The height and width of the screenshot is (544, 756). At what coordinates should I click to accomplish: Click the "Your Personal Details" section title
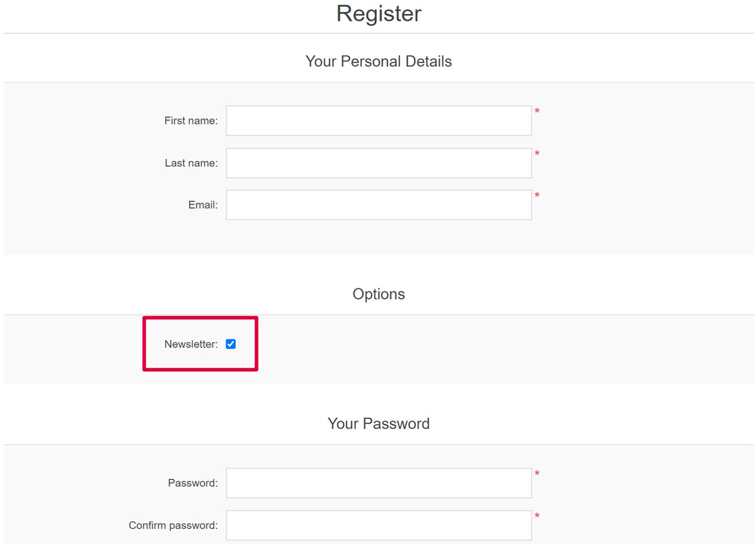tap(379, 62)
